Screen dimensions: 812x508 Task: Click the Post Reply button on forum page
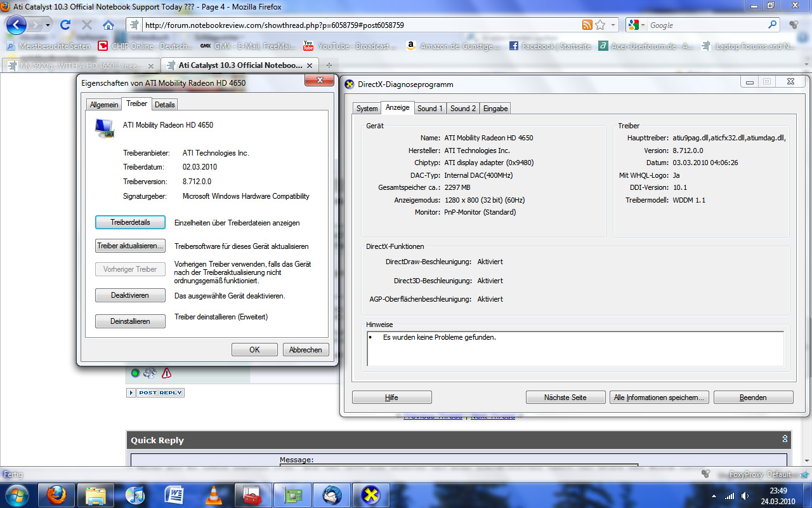tap(155, 393)
